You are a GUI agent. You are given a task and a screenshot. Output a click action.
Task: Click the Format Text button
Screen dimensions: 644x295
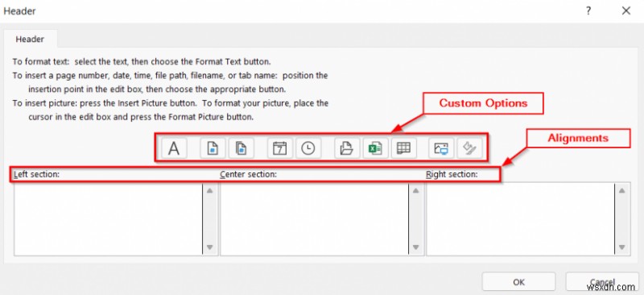pyautogui.click(x=174, y=148)
